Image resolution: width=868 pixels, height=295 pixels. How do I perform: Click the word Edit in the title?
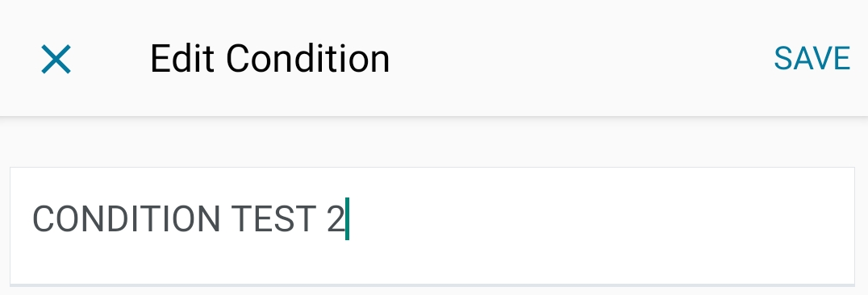tap(182, 59)
